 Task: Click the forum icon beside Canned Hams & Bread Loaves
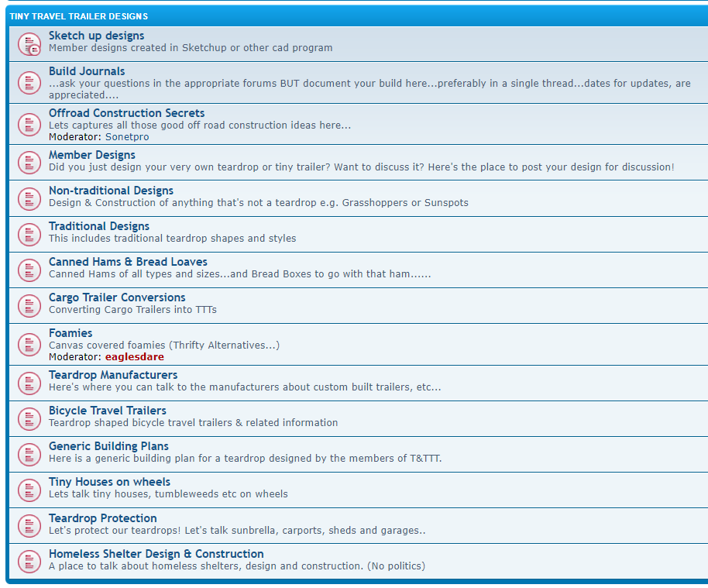[29, 270]
